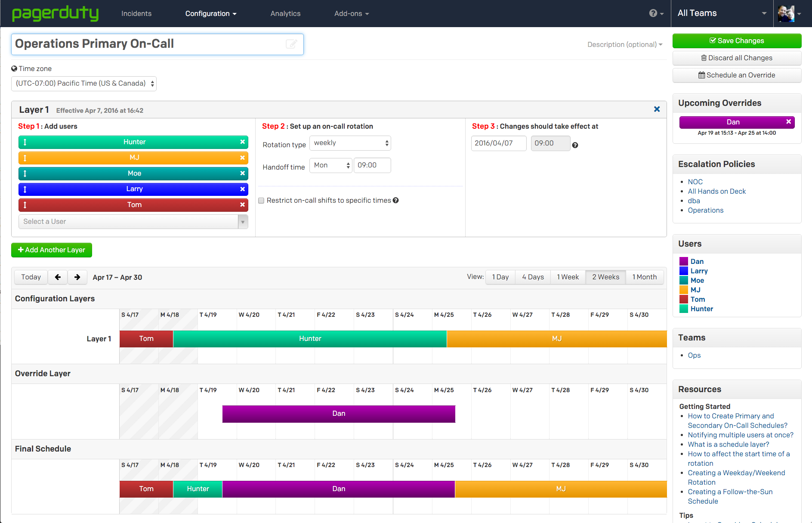
Task: Click the help icon next to effect time
Action: coord(575,145)
